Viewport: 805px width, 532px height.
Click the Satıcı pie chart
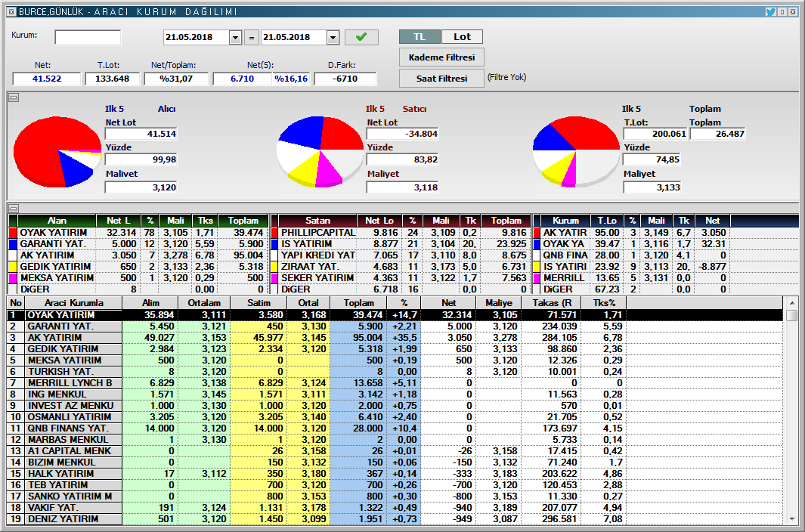coord(320,151)
